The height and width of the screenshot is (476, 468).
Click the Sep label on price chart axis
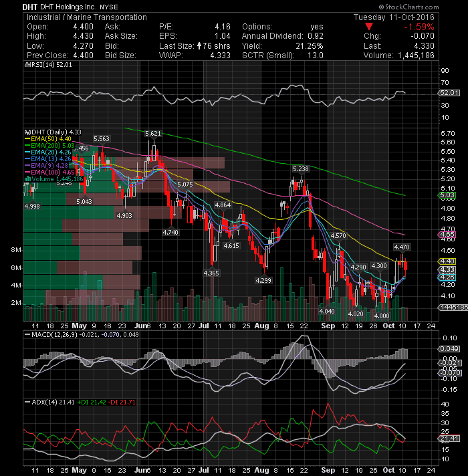tap(328, 326)
